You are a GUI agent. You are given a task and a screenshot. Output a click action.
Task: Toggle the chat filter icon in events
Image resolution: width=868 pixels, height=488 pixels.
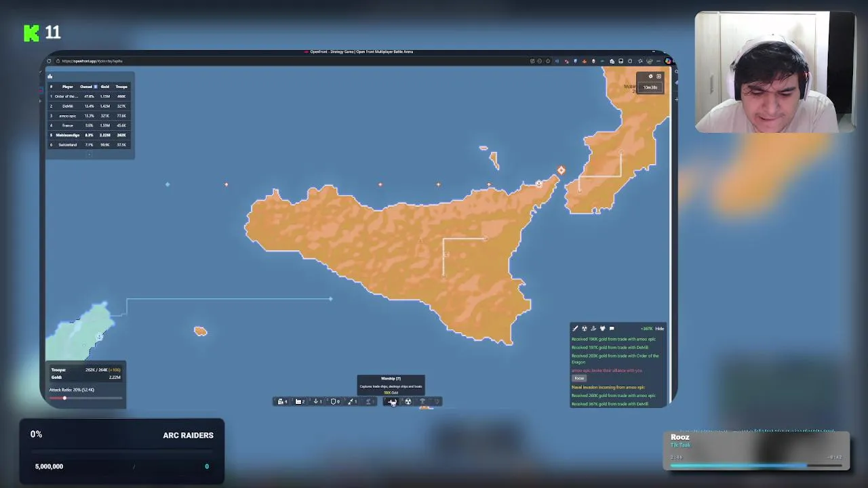click(612, 328)
